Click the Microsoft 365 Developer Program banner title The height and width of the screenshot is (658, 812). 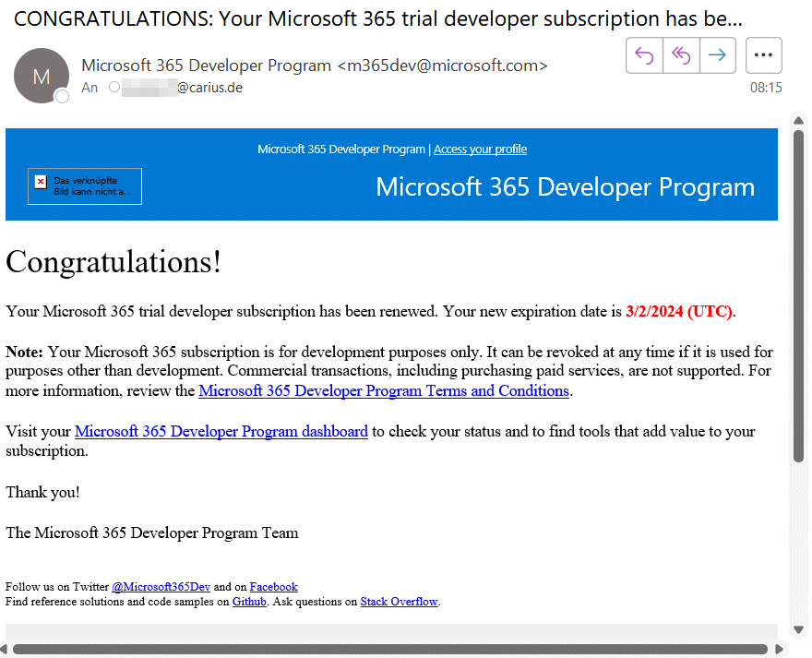click(x=565, y=186)
